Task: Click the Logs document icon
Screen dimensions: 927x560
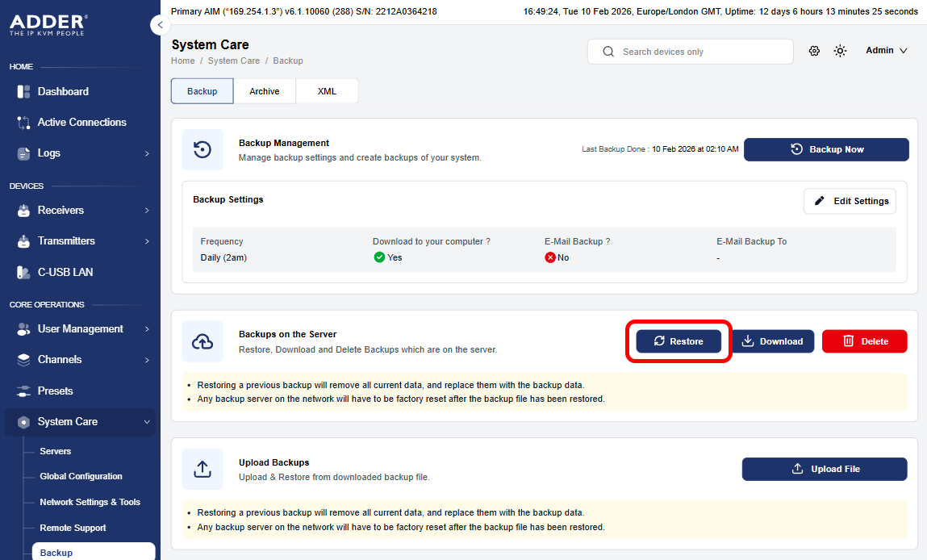Action: (23, 153)
